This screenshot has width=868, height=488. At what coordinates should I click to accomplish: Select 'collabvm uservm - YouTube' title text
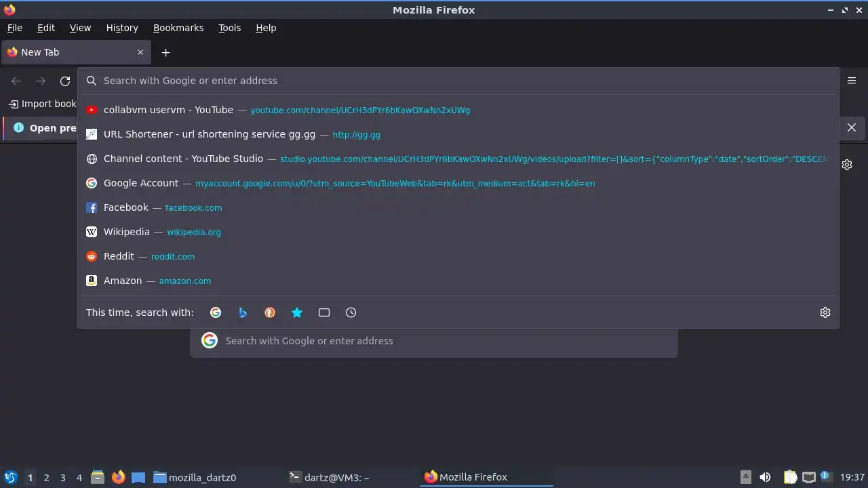[168, 110]
